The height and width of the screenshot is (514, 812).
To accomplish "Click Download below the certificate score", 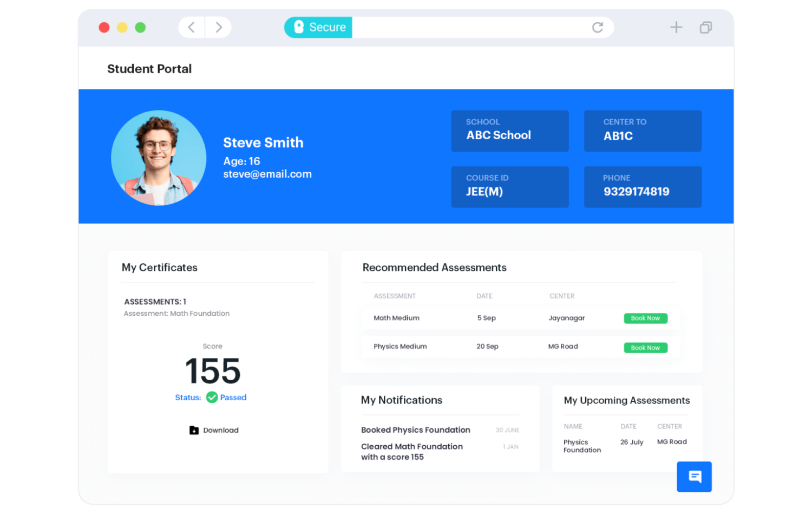I will pyautogui.click(x=220, y=430).
